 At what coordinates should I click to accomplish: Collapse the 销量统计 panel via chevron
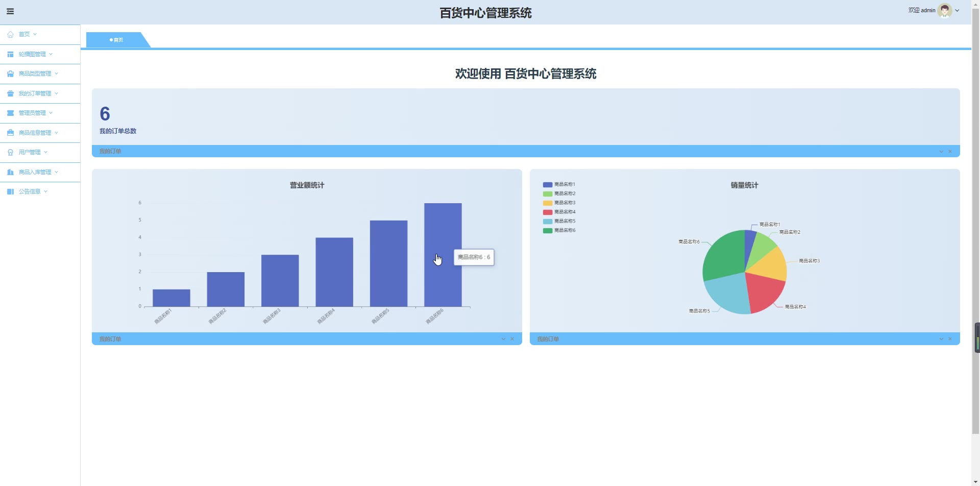[x=941, y=339]
